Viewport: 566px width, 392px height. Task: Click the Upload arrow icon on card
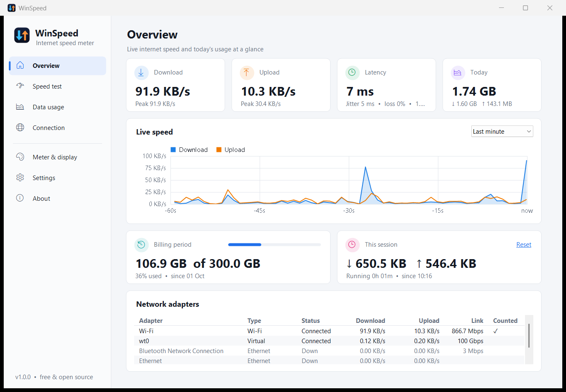pos(247,72)
